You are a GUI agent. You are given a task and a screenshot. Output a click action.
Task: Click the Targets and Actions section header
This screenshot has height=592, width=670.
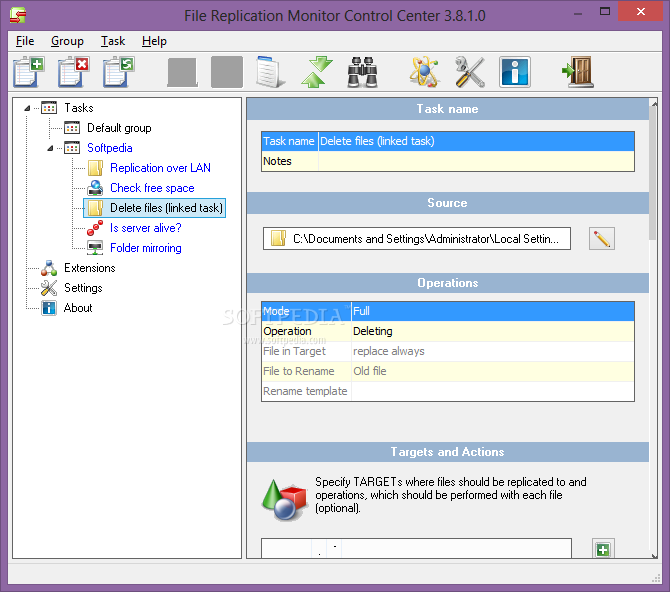click(x=447, y=452)
